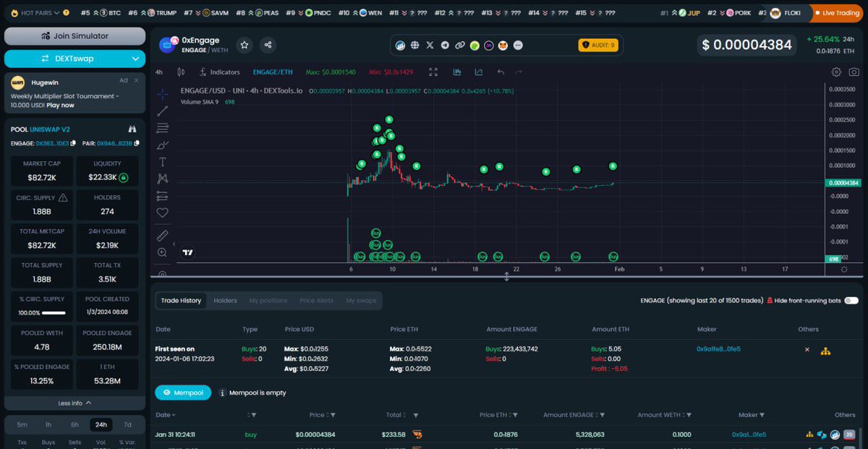Select the pattern drawing tool
Image resolution: width=868 pixels, height=449 pixels.
pos(163,179)
